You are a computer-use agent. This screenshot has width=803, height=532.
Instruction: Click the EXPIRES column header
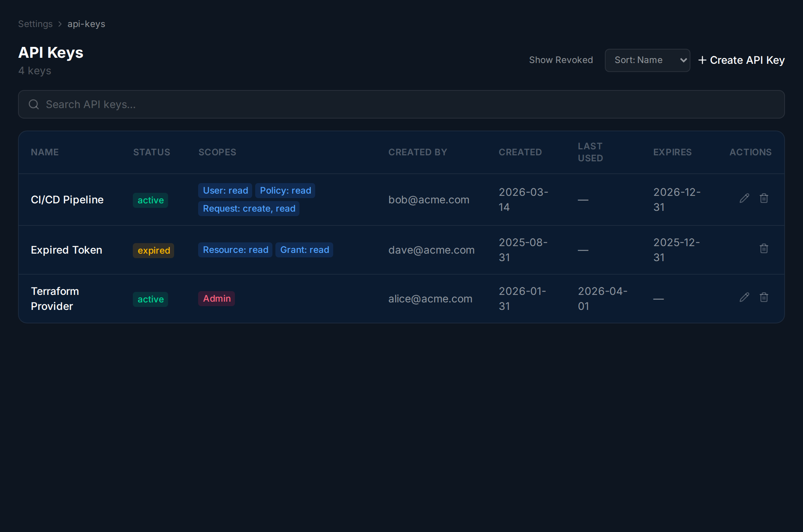[672, 152]
